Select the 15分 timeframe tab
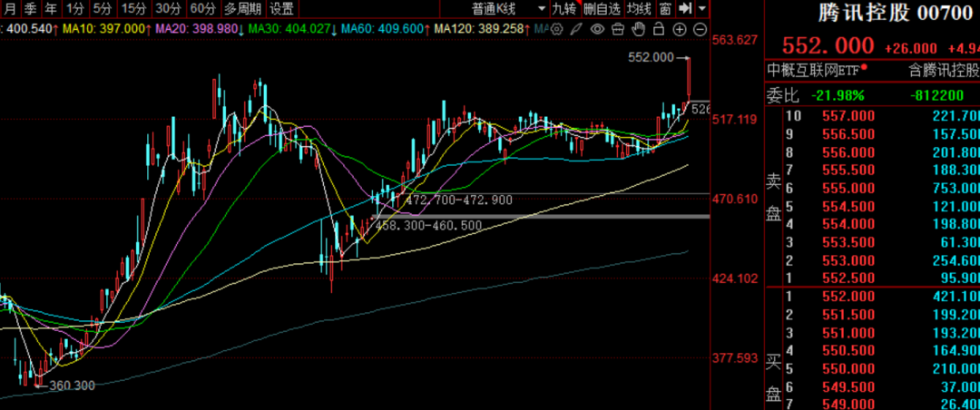Screen dimensions: 980x410 coord(133,9)
